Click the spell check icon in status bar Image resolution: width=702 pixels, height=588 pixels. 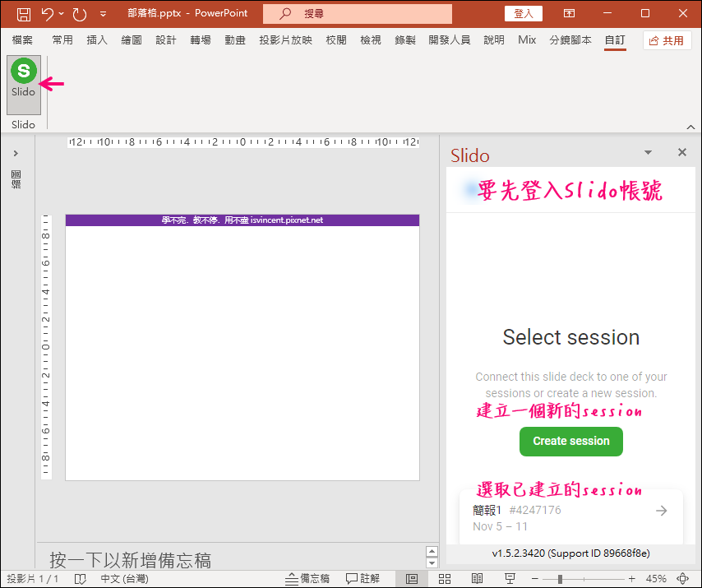[x=80, y=579]
